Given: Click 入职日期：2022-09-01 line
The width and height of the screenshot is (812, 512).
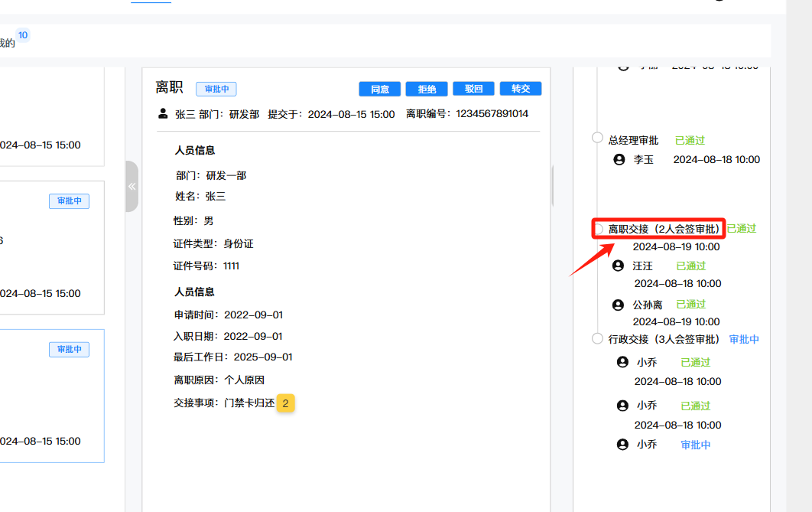Looking at the screenshot, I should tap(228, 336).
